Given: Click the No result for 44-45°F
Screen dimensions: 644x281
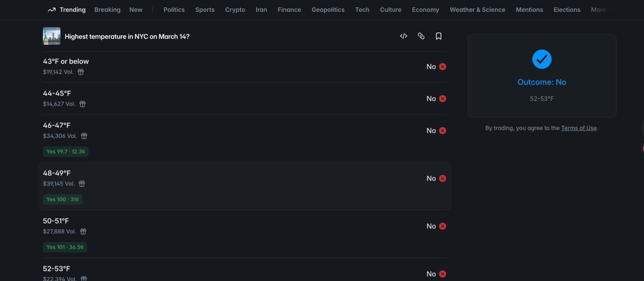Looking at the screenshot, I should click(431, 99).
